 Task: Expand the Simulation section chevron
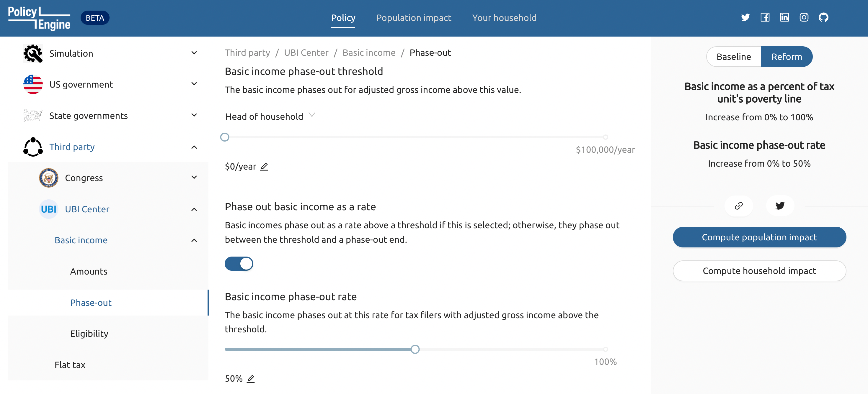coord(194,53)
